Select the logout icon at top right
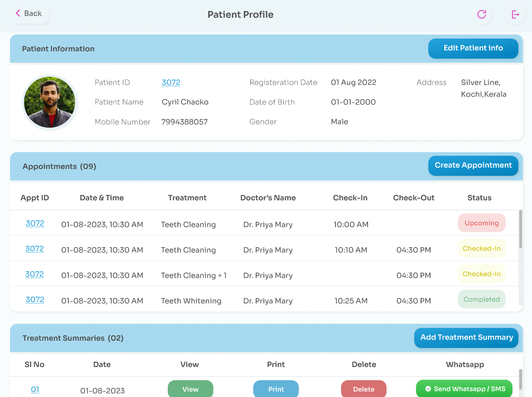This screenshot has width=532, height=397. (515, 14)
